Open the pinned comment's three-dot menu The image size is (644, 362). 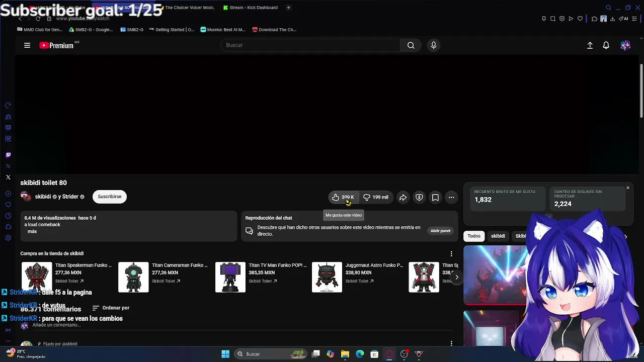point(451,343)
